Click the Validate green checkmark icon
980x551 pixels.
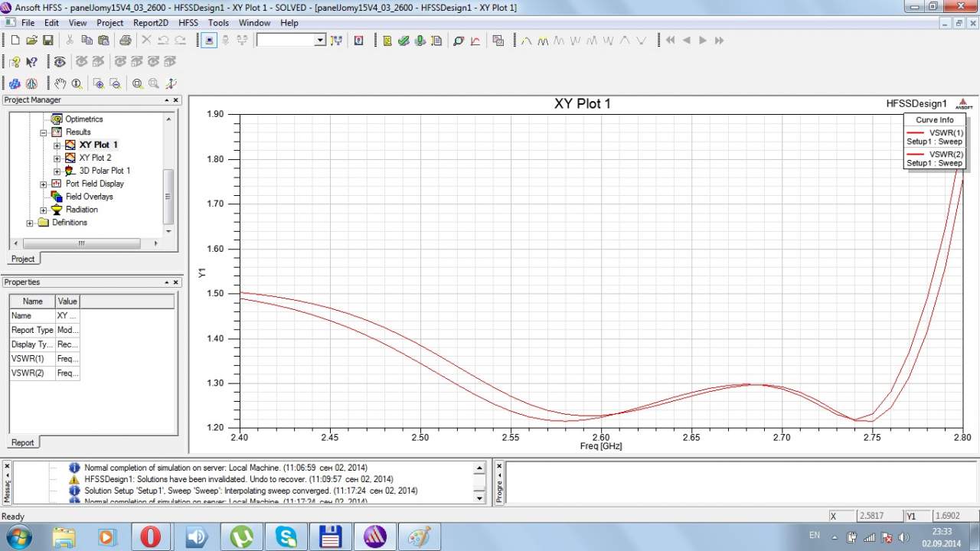click(403, 41)
